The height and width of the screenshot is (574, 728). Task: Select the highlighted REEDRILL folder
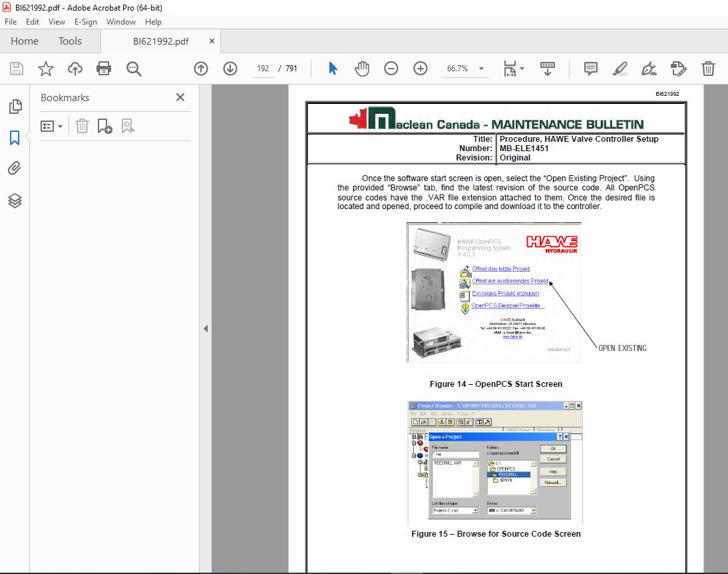click(509, 475)
